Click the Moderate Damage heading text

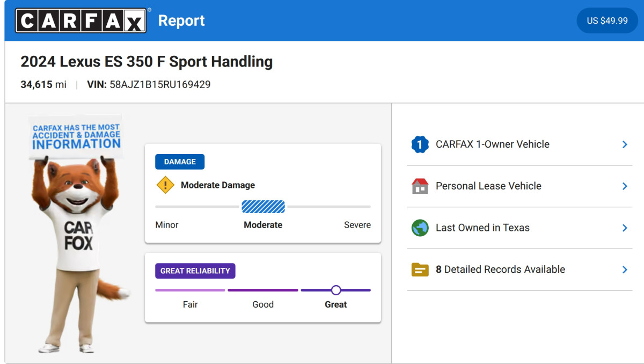[x=218, y=185]
